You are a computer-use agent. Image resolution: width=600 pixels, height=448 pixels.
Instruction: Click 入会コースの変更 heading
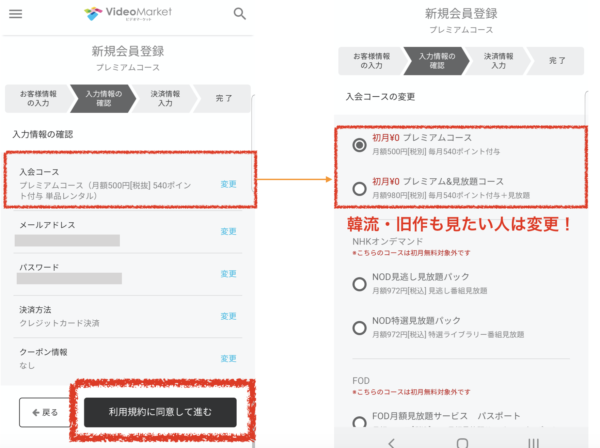click(x=380, y=97)
